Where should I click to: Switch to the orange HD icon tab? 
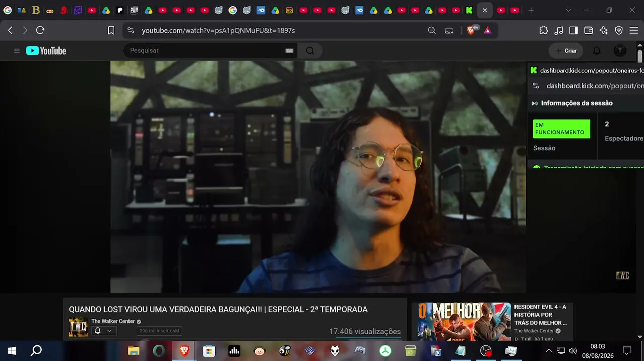coord(289,10)
